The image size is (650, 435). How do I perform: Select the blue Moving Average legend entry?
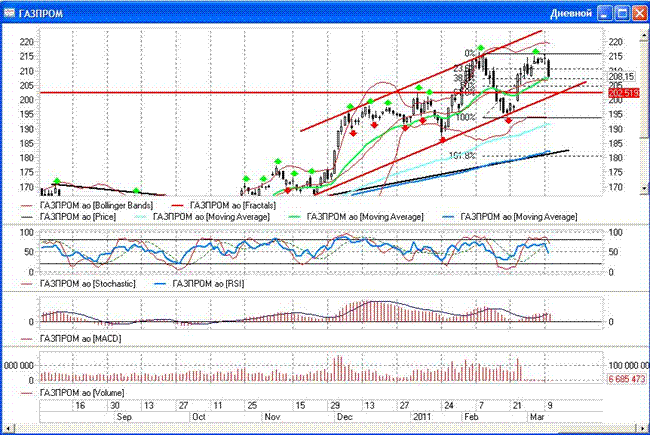click(510, 217)
